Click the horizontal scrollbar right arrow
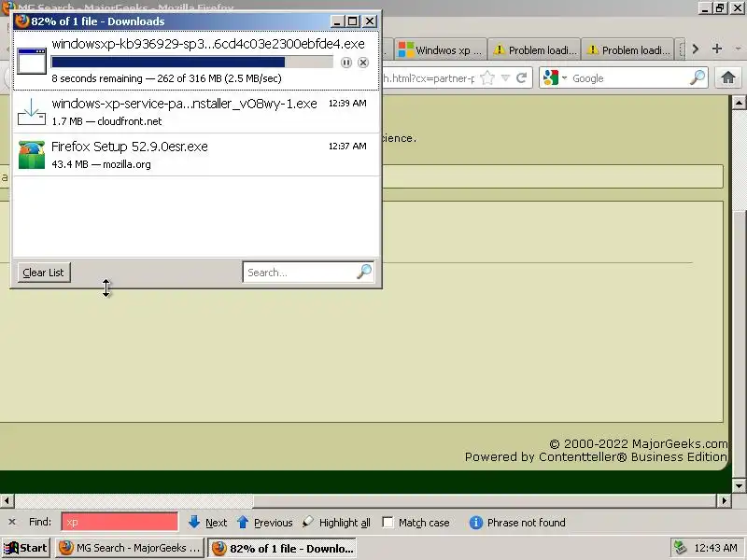 725,500
